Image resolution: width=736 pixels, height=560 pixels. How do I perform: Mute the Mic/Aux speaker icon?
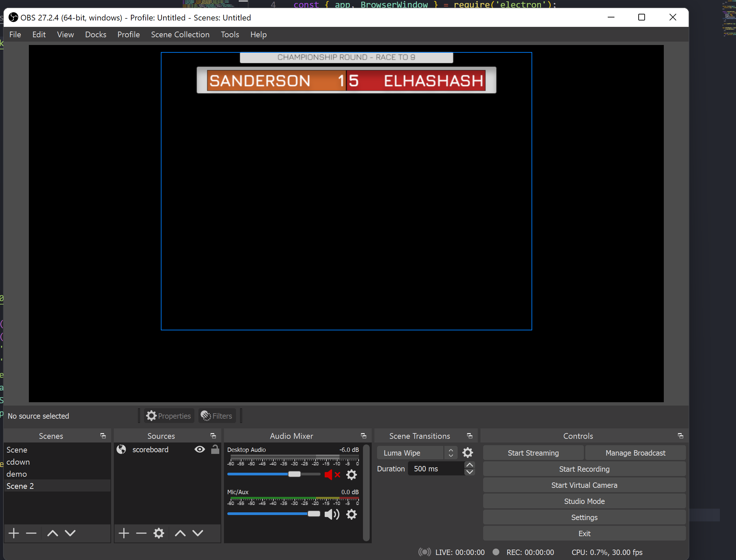coord(332,514)
